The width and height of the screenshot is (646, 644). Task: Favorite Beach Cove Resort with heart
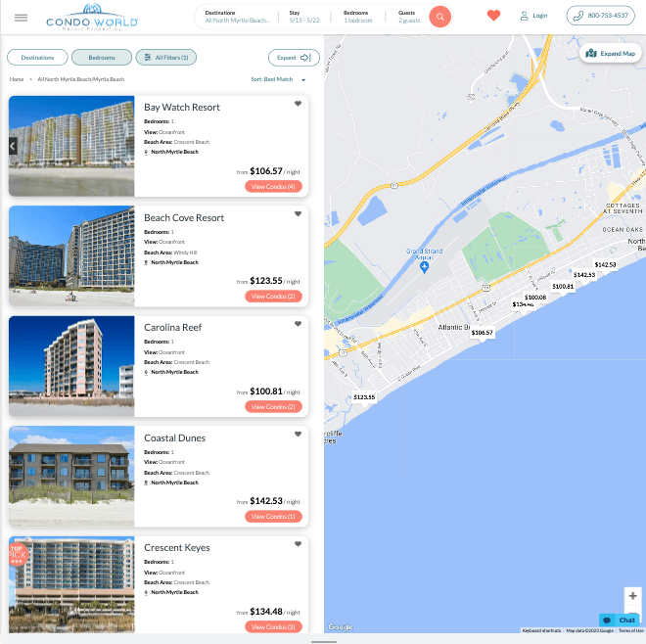(x=298, y=213)
